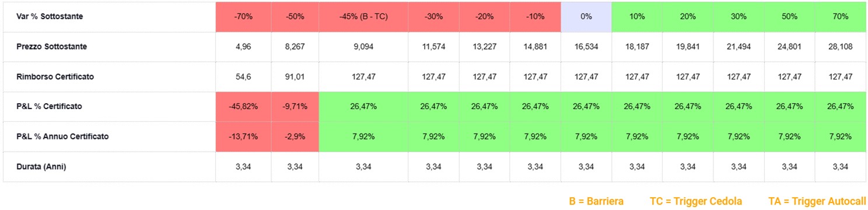The height and width of the screenshot is (210, 868).
Task: Click the P&L % Annuo Certificato label
Action: tap(62, 136)
